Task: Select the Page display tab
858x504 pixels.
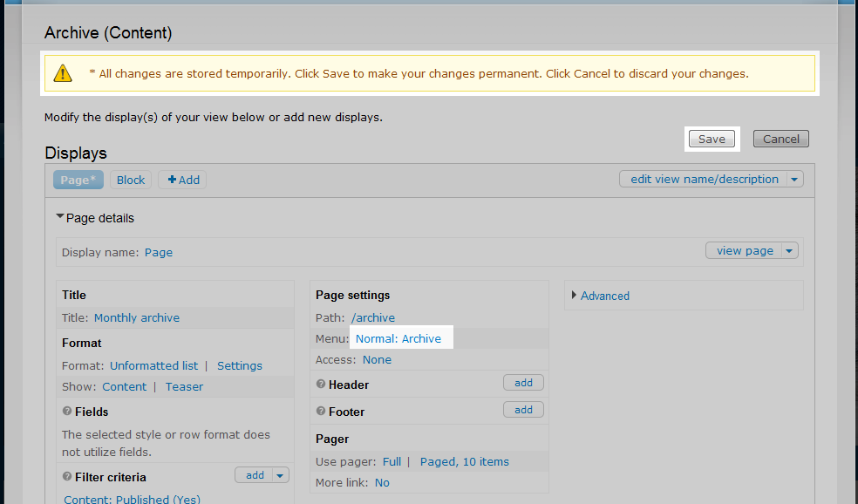Action: click(x=78, y=180)
